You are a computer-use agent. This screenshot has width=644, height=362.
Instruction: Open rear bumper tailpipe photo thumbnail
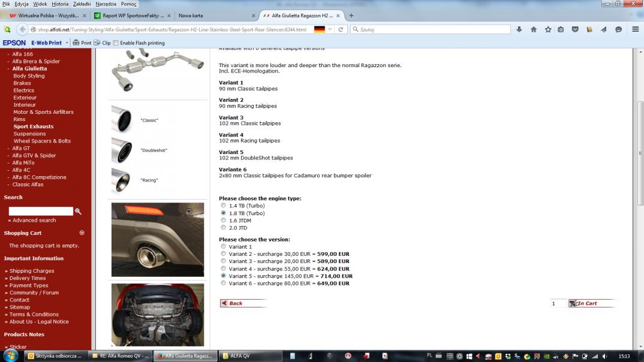[158, 239]
